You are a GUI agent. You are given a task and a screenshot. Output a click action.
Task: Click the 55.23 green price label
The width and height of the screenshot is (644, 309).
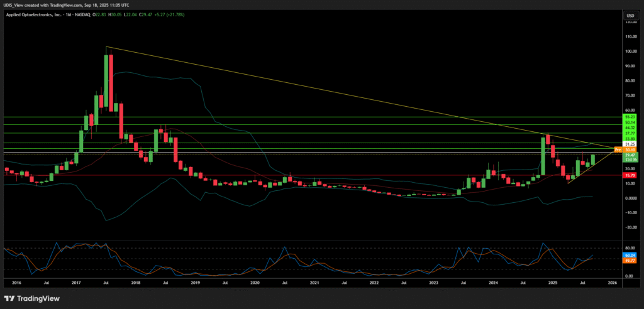[x=629, y=117]
